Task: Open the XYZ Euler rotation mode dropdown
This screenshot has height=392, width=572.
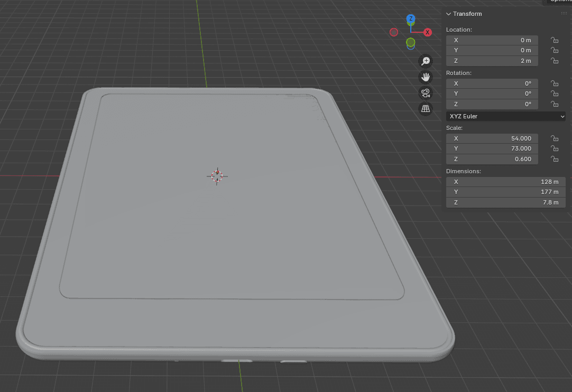Action: (x=505, y=116)
